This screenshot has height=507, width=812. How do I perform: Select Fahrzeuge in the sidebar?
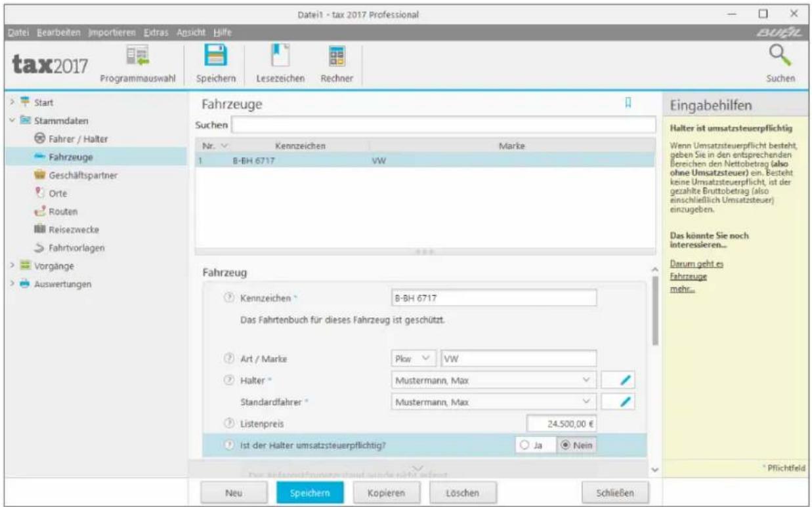(70, 157)
